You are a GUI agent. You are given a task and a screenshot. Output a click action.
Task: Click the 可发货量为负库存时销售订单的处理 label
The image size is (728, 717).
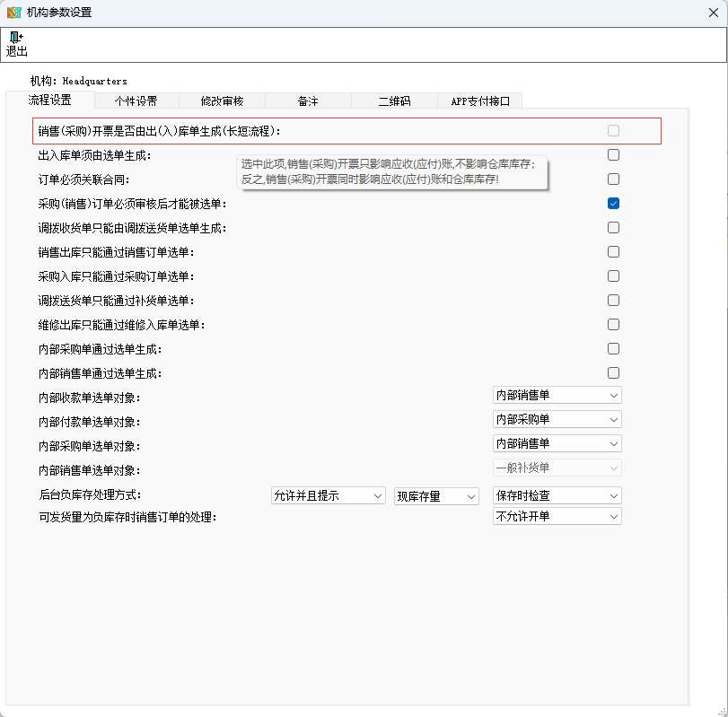point(127,517)
